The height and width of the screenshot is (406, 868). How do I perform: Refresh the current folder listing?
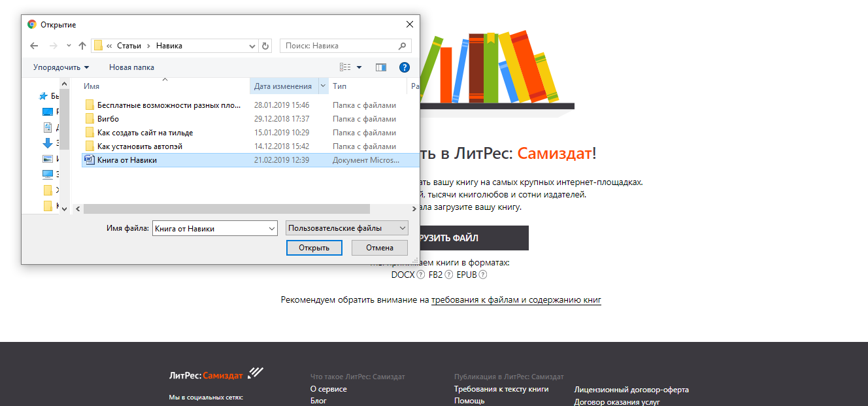pos(265,46)
